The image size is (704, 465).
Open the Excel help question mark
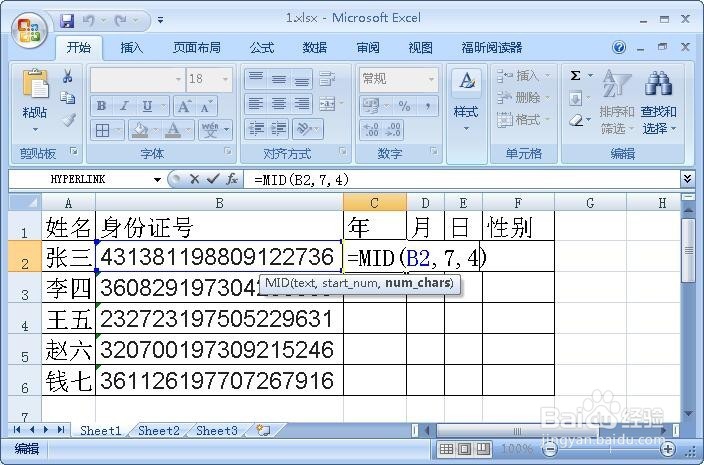coord(619,47)
